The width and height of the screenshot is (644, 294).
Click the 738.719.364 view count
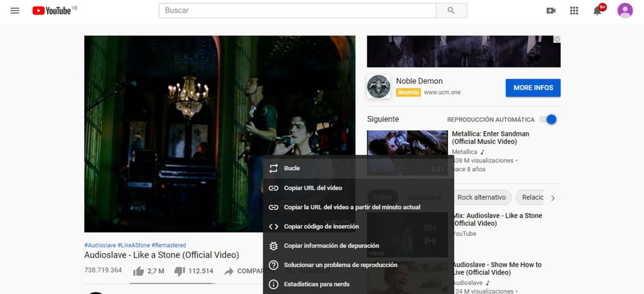[103, 270]
